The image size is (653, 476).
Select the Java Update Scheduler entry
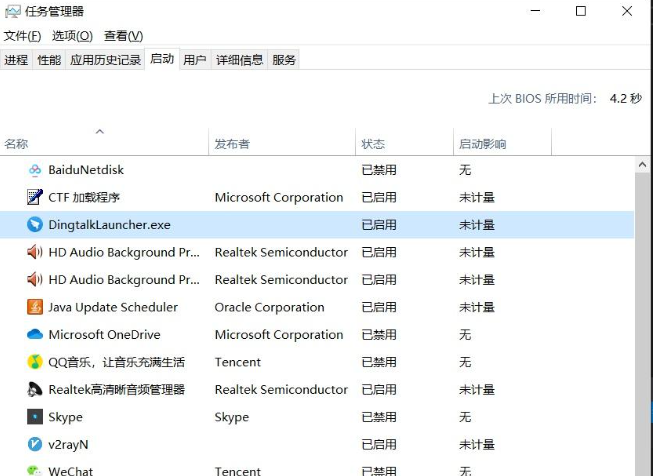tap(113, 307)
